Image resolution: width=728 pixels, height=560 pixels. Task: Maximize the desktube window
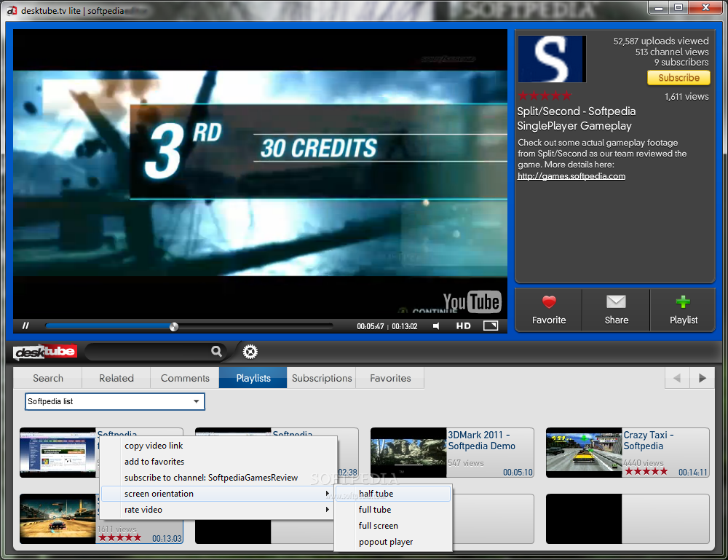point(678,8)
